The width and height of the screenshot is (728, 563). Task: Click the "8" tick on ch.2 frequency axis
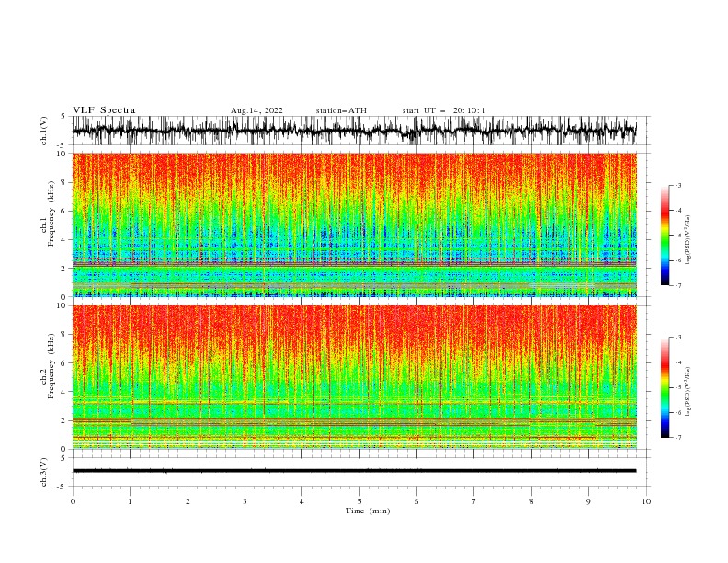(x=64, y=335)
